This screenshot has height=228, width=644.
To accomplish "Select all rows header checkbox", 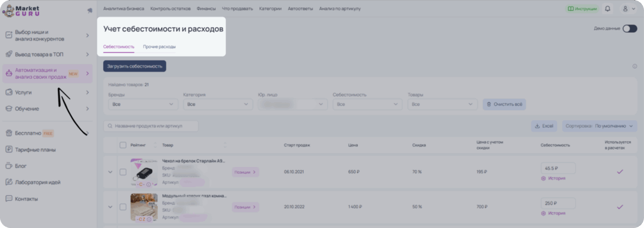I will tap(123, 145).
